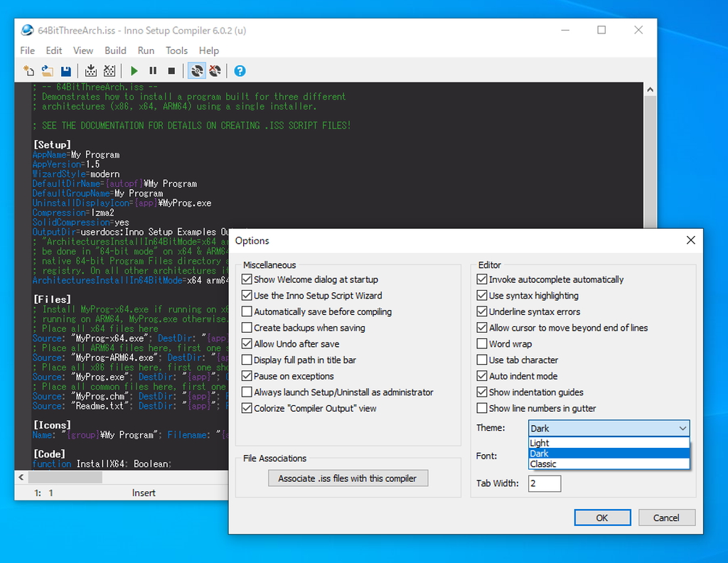This screenshot has height=563, width=728.
Task: Click the Compile toolbar icon
Action: (91, 71)
